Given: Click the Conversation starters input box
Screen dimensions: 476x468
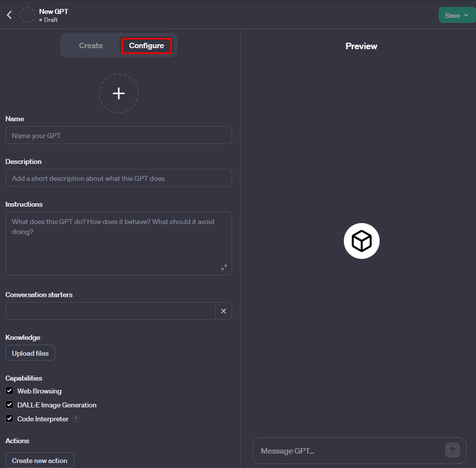Looking at the screenshot, I should click(x=110, y=311).
